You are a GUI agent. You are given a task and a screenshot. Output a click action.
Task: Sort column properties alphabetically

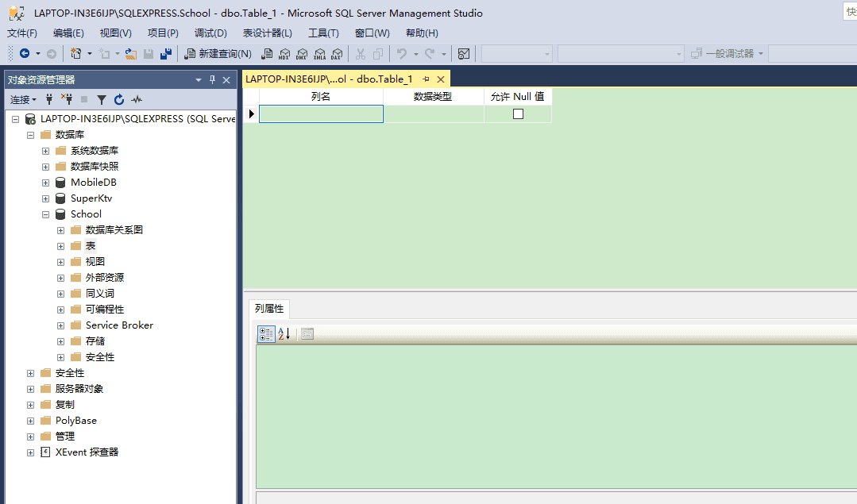point(283,333)
